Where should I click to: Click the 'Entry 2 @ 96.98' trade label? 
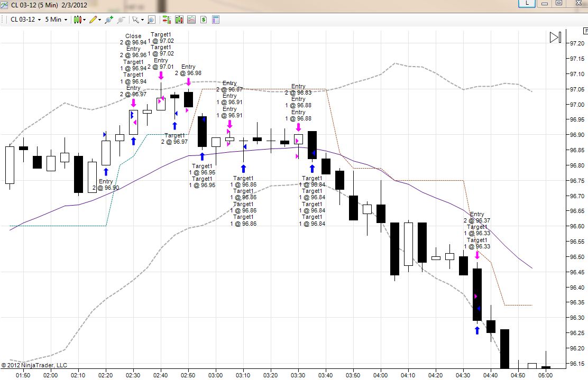click(x=188, y=70)
